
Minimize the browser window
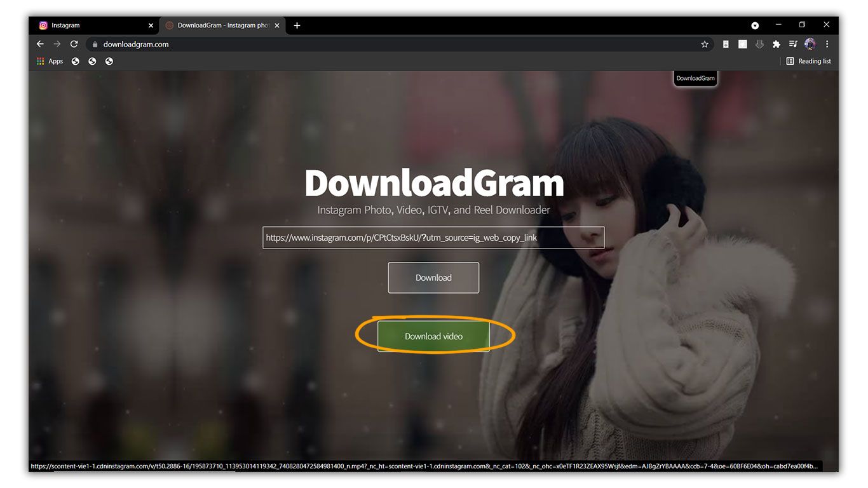click(778, 25)
